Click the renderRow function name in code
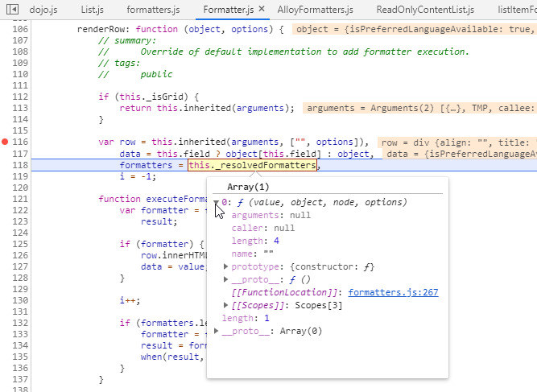The image size is (537, 392). click(x=102, y=29)
